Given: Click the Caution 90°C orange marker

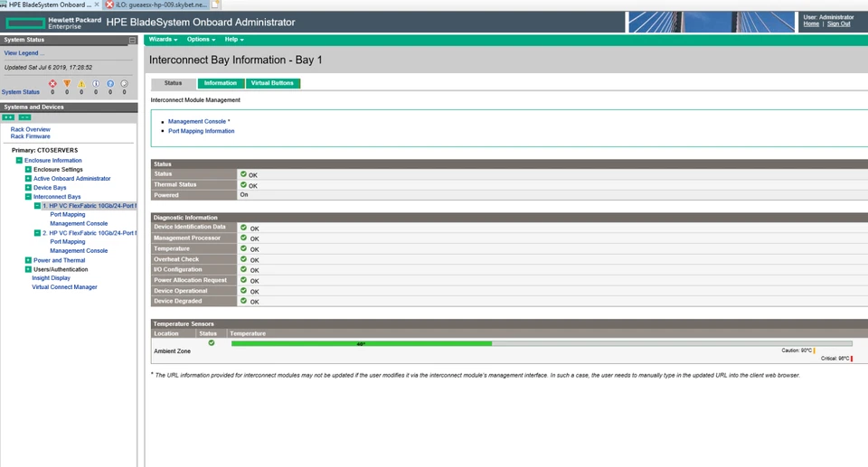Looking at the screenshot, I should pos(815,350).
